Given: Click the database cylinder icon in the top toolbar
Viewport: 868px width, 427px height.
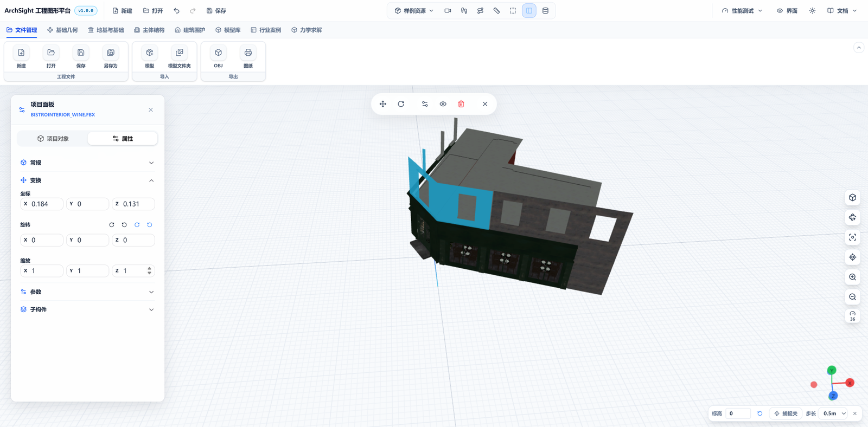Looking at the screenshot, I should click(x=545, y=11).
